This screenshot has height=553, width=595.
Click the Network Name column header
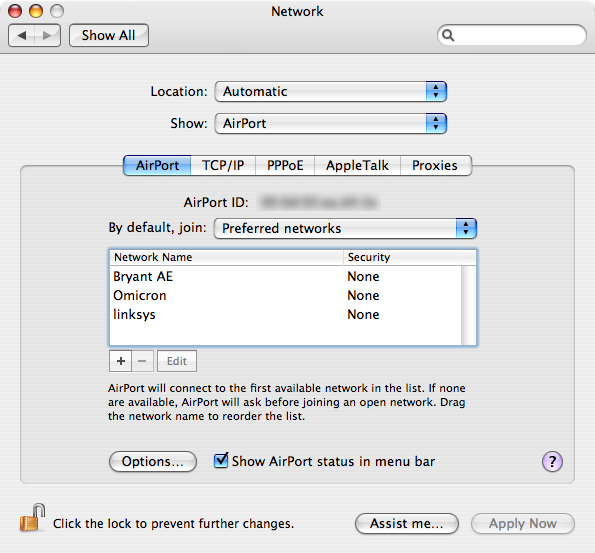click(x=227, y=257)
